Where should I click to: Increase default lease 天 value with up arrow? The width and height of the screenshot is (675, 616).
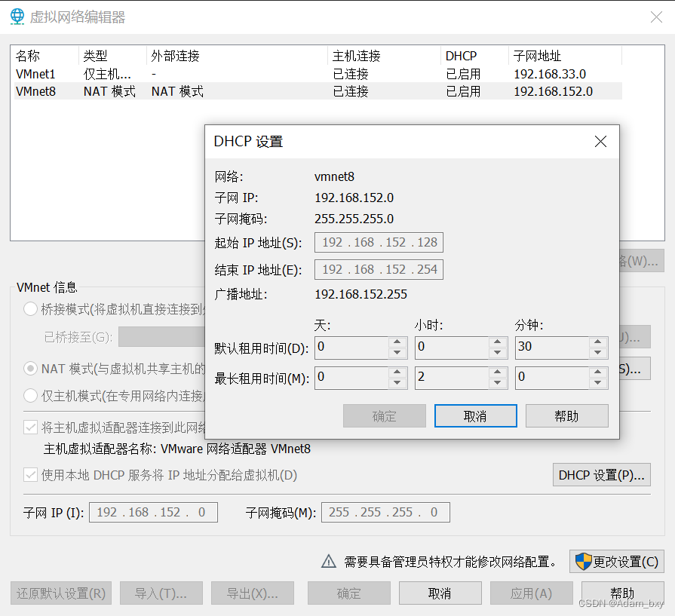pos(397,342)
